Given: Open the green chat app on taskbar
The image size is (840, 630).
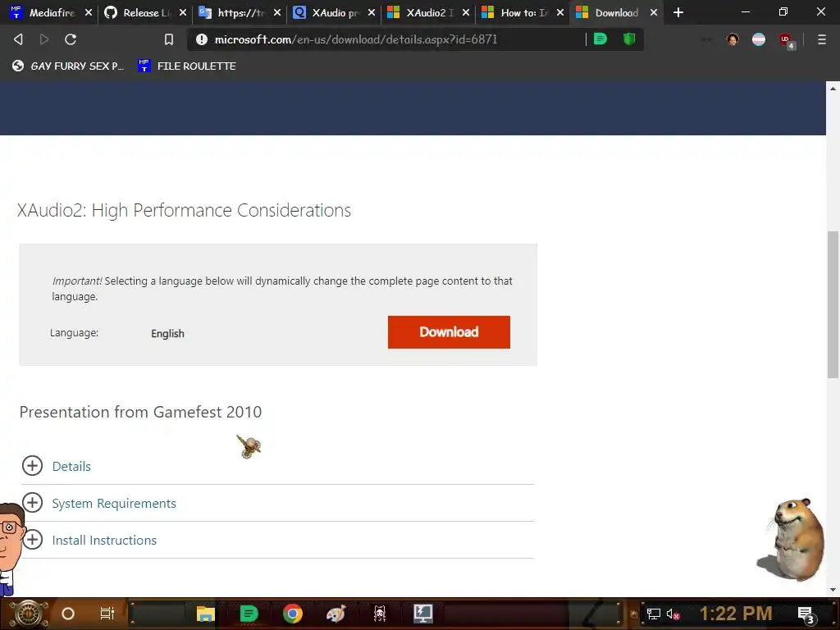Looking at the screenshot, I should click(x=249, y=614).
